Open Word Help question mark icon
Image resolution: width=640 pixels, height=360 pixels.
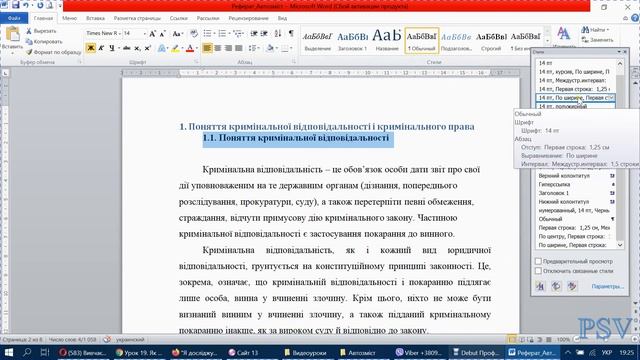635,18
